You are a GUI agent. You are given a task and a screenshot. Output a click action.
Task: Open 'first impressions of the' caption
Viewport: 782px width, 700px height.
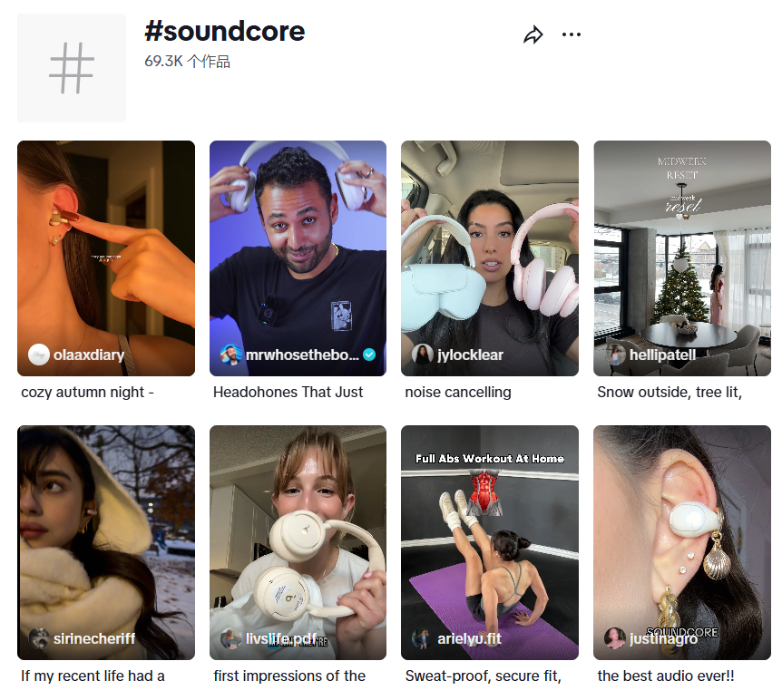289,676
